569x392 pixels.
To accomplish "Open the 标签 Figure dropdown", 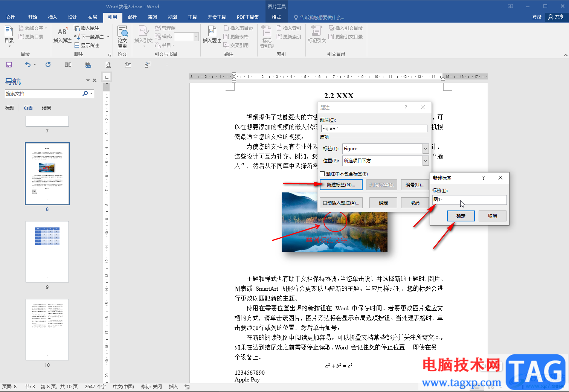I will (426, 149).
